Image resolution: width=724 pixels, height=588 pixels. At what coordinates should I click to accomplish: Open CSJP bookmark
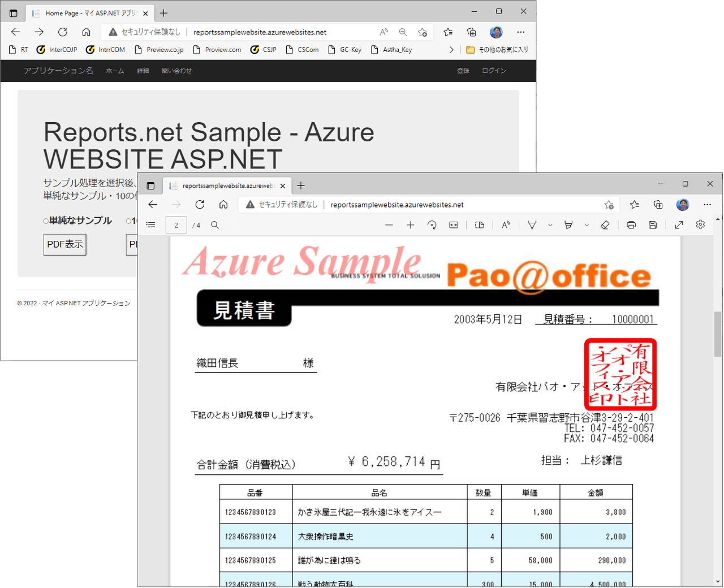pyautogui.click(x=264, y=50)
